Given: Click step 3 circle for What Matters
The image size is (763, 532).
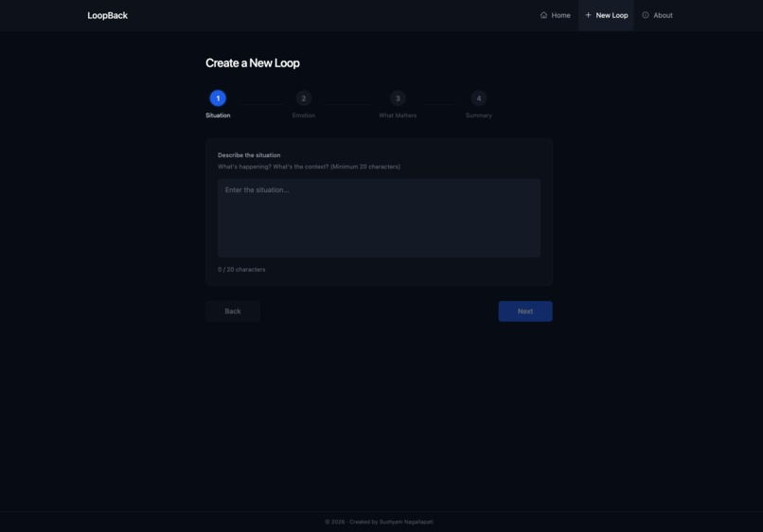Looking at the screenshot, I should [x=398, y=98].
